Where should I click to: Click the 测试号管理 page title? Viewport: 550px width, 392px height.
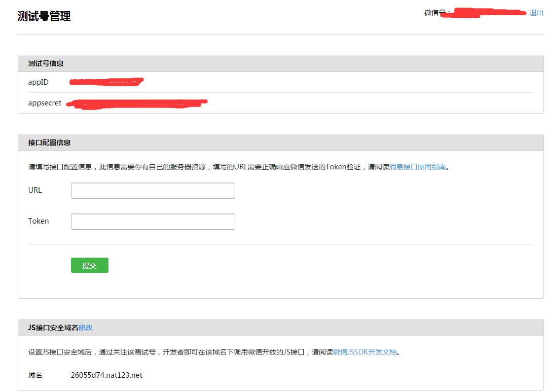44,16
